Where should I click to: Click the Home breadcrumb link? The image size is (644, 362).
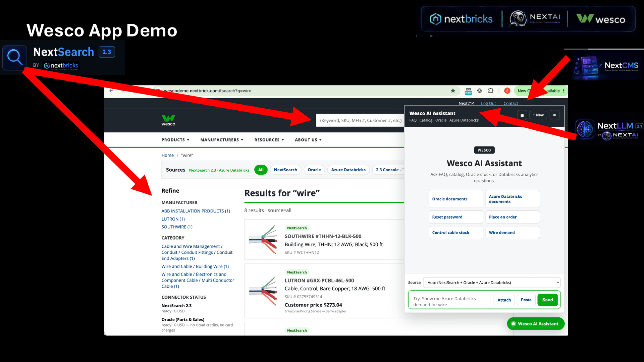tap(167, 155)
